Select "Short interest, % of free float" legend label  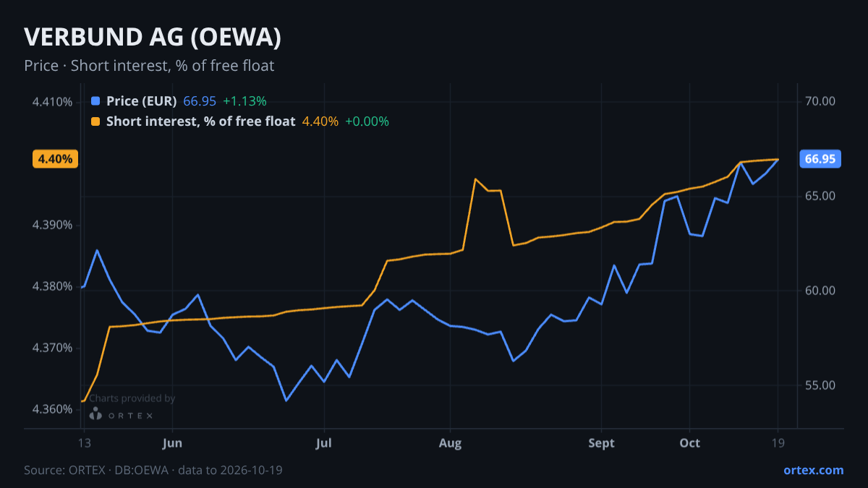[201, 121]
